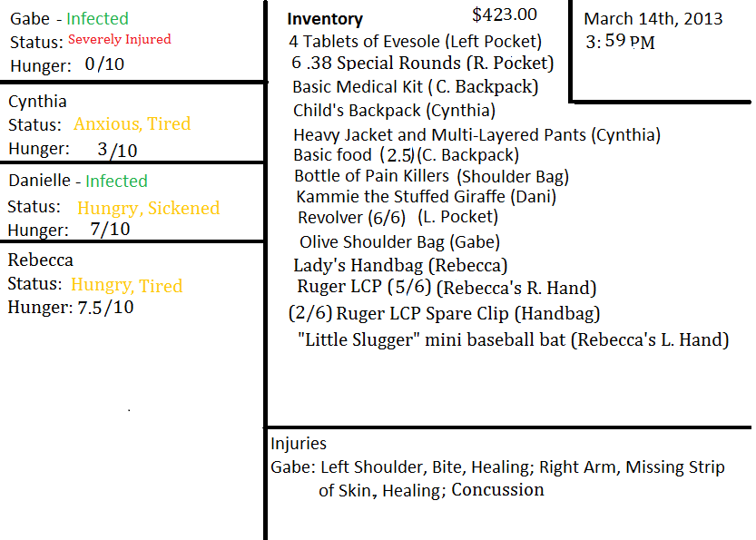Click Cynthia's name in character panel
Image resolution: width=756 pixels, height=540 pixels.
click(x=37, y=101)
